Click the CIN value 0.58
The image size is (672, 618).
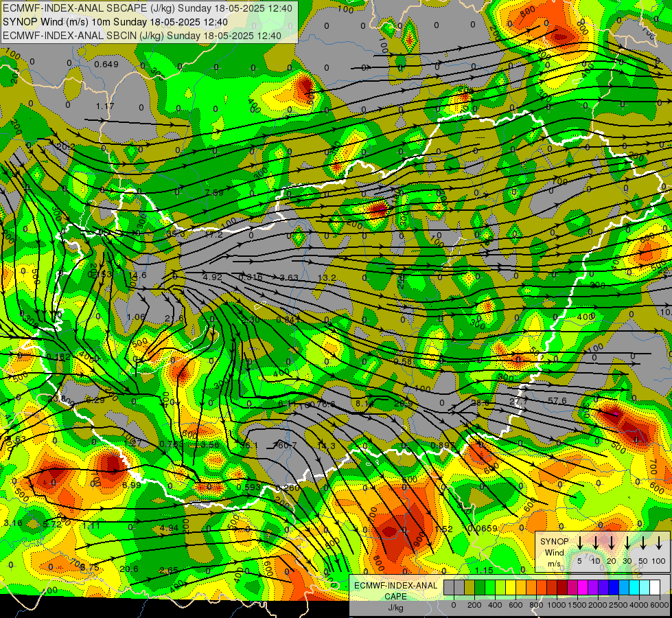coord(403,362)
